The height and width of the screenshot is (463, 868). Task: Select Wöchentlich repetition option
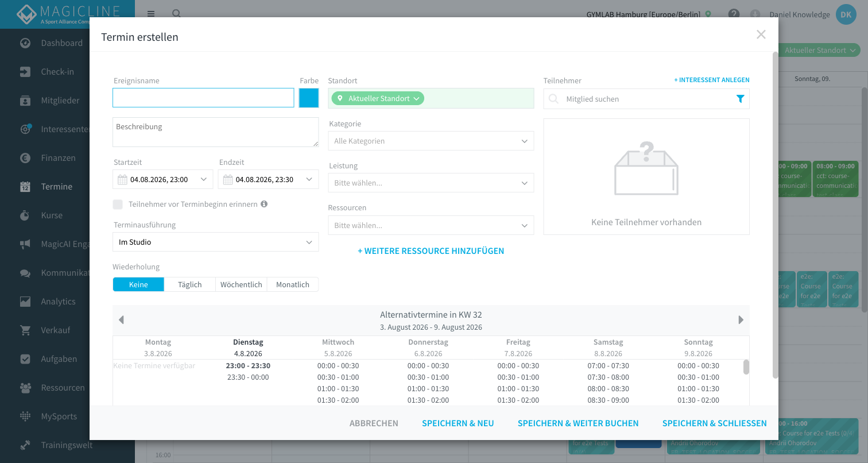click(241, 284)
